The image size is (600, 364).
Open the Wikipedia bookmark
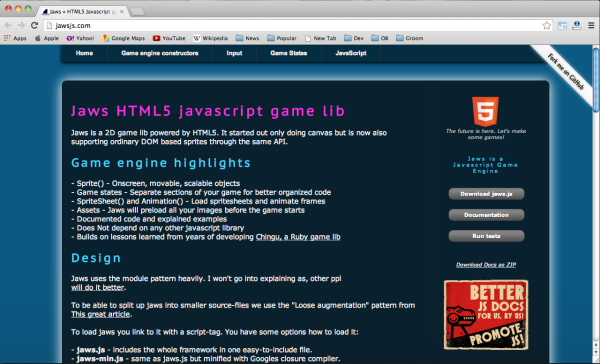point(210,38)
